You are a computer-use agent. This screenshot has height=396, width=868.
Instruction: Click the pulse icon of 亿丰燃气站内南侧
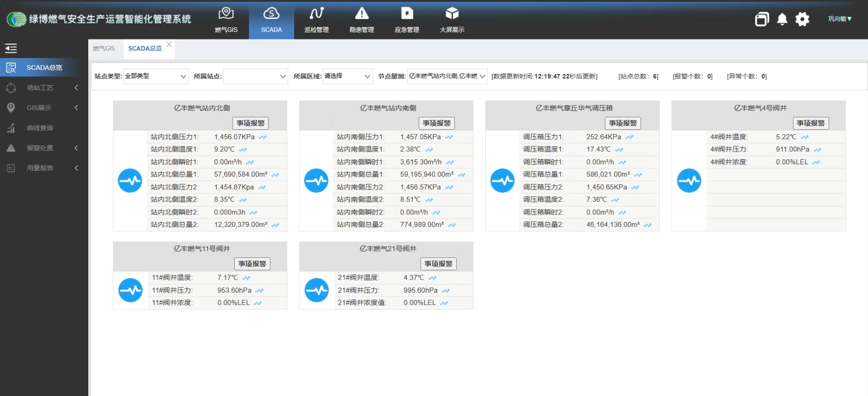point(316,180)
